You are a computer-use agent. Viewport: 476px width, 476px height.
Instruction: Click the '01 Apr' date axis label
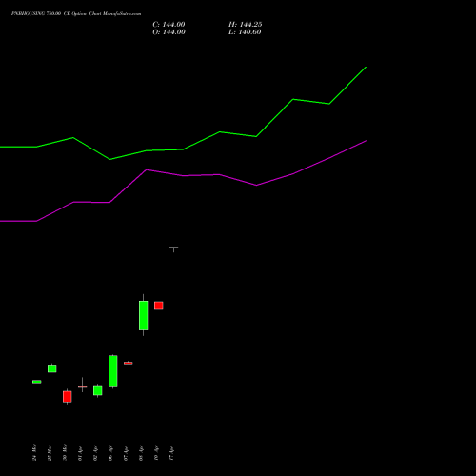pos(80,453)
